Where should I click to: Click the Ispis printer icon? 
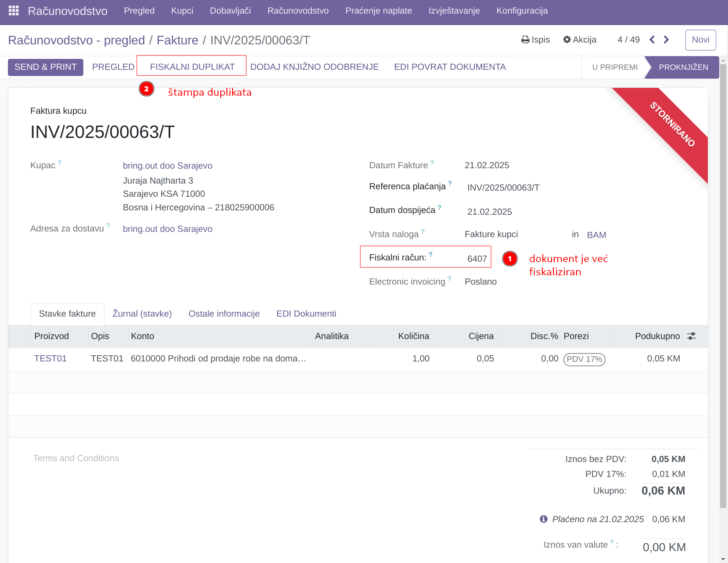coord(525,40)
